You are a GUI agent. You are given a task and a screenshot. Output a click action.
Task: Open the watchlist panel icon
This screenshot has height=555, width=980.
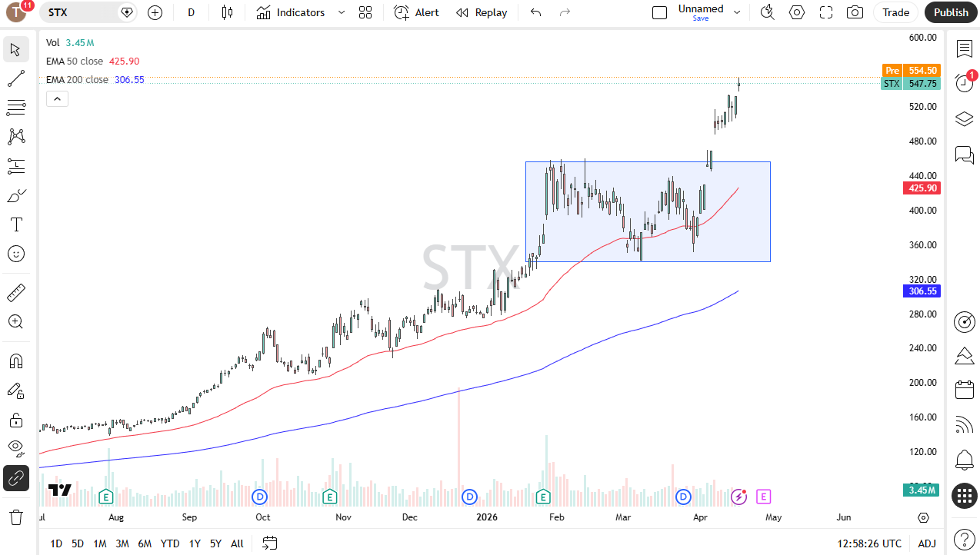pyautogui.click(x=965, y=49)
